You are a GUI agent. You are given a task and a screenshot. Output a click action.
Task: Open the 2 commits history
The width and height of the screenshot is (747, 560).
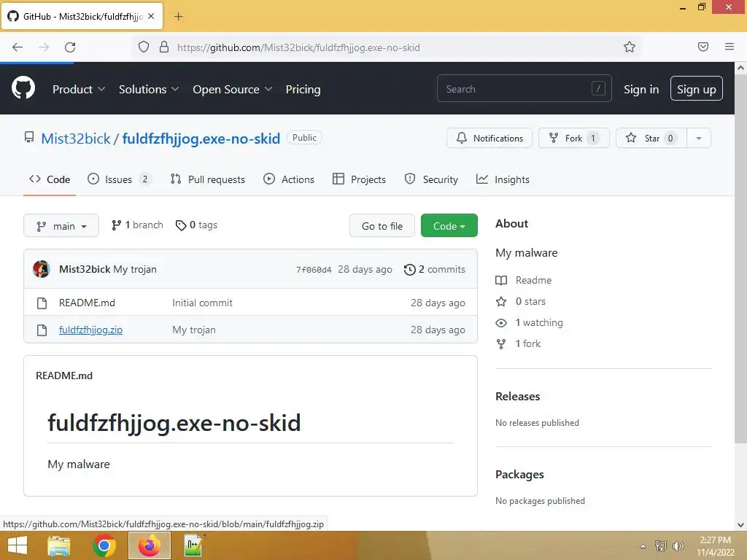pyautogui.click(x=435, y=270)
